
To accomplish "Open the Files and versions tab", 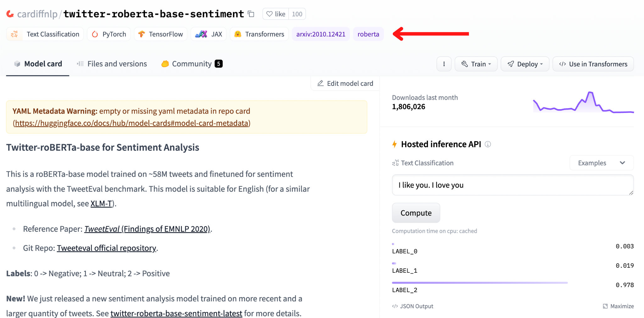I will 112,64.
